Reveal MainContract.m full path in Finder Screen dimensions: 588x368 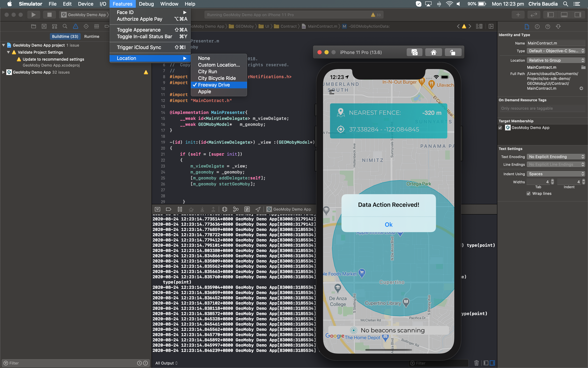[581, 88]
